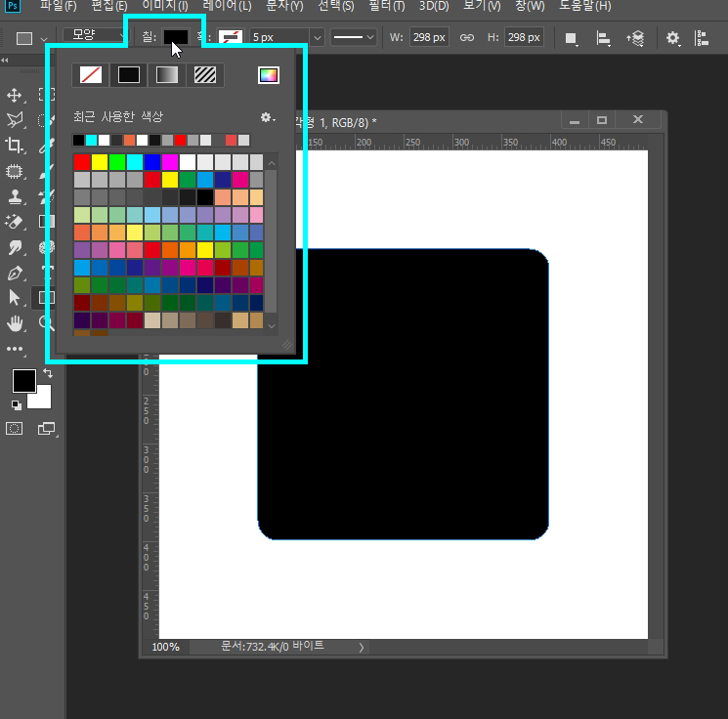This screenshot has height=719, width=728.
Task: Open the 레이어(L) menu
Action: tap(227, 6)
